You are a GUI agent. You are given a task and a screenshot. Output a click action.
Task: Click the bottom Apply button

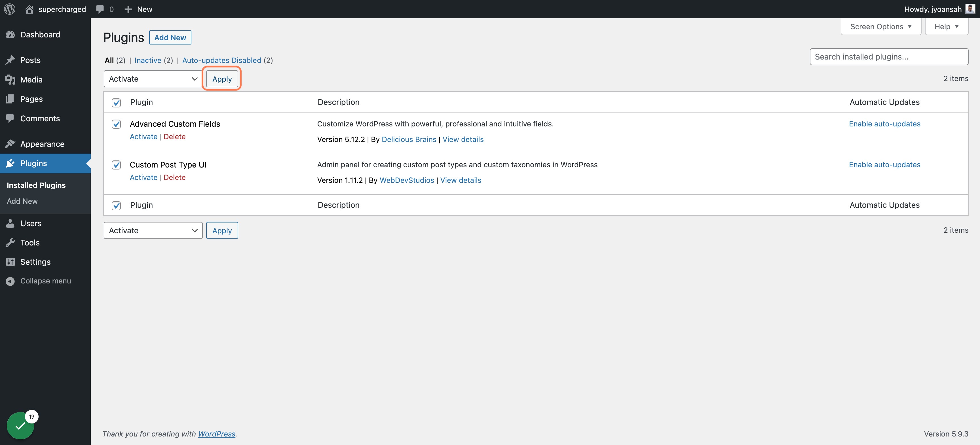pos(222,230)
